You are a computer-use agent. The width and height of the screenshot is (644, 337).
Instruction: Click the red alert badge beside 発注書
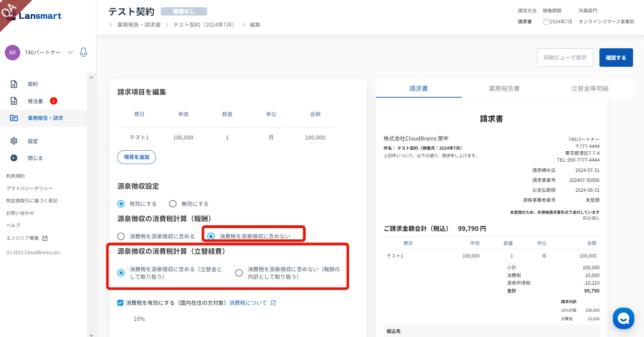coord(53,101)
